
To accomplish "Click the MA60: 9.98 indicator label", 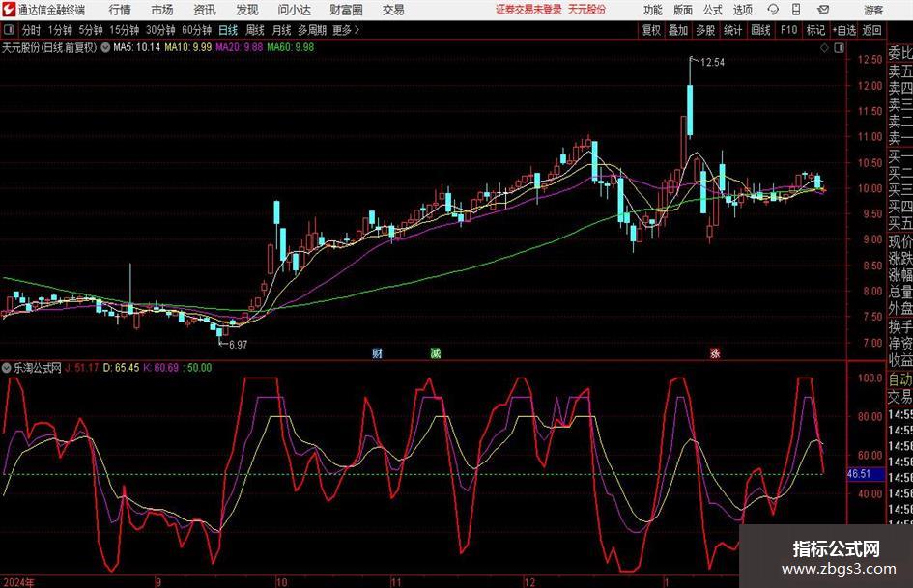I will click(291, 47).
